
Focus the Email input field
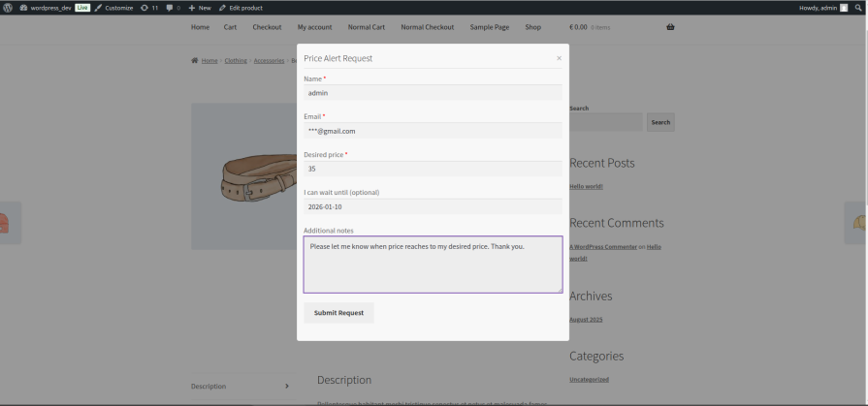(x=433, y=131)
